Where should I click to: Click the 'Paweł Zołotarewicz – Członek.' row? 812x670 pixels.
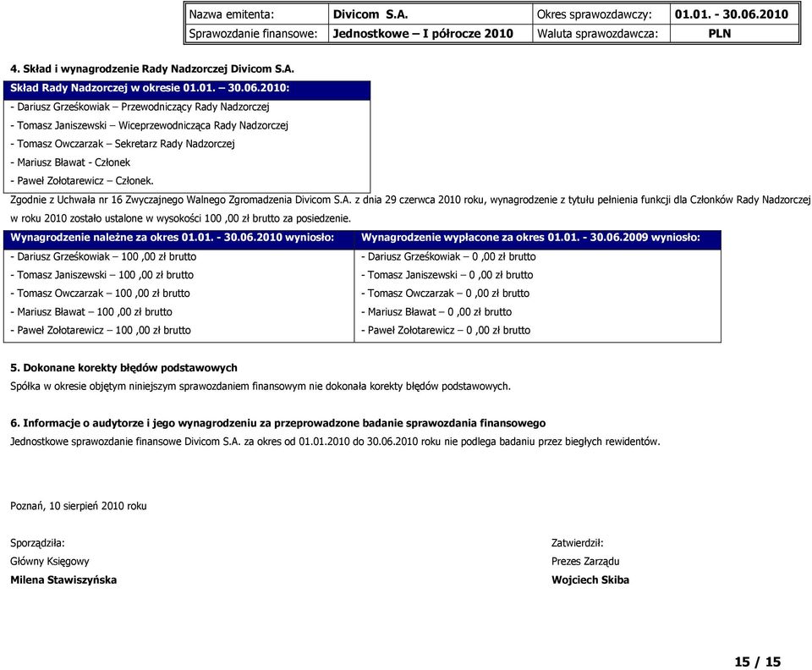(82, 181)
